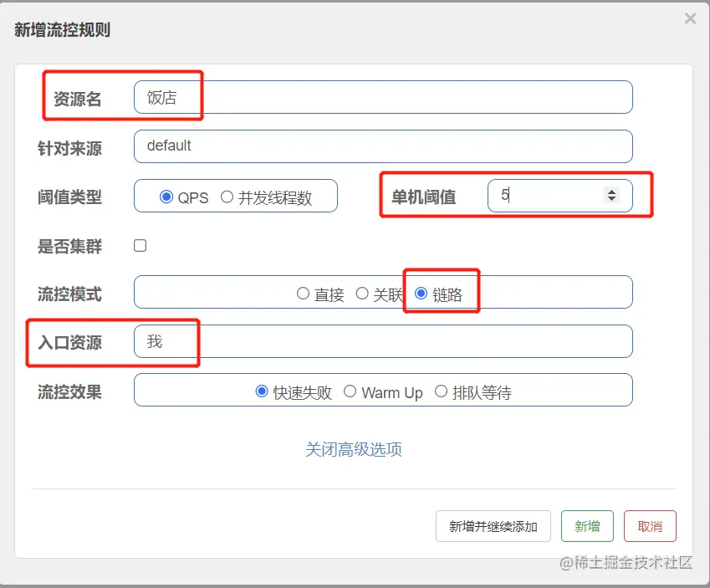Select the 直接 flow control mode

point(303,293)
